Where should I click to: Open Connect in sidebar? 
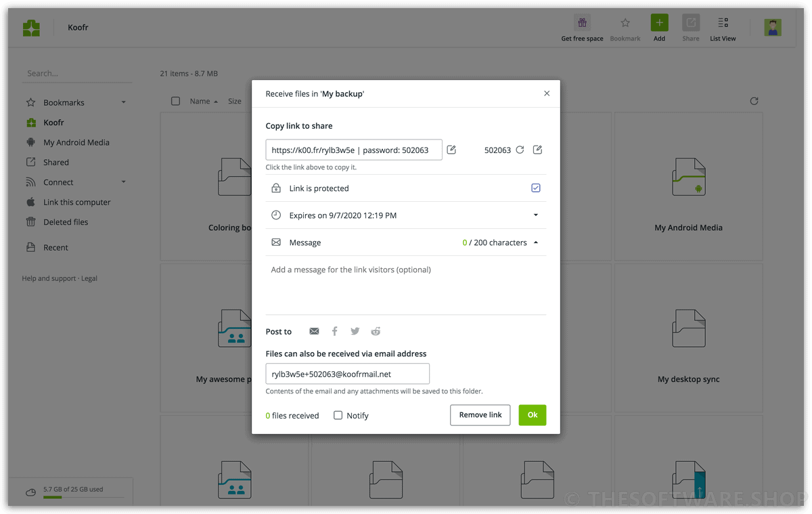point(58,182)
